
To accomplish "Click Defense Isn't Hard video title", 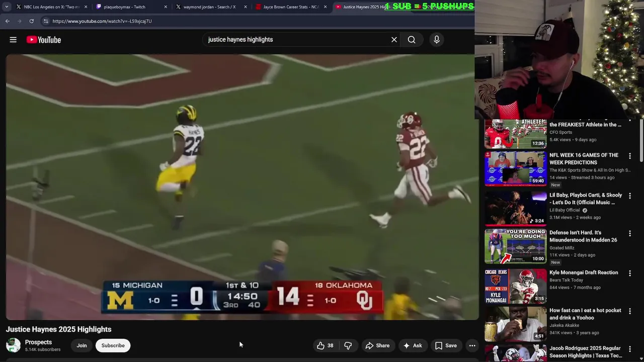I will [x=583, y=236].
